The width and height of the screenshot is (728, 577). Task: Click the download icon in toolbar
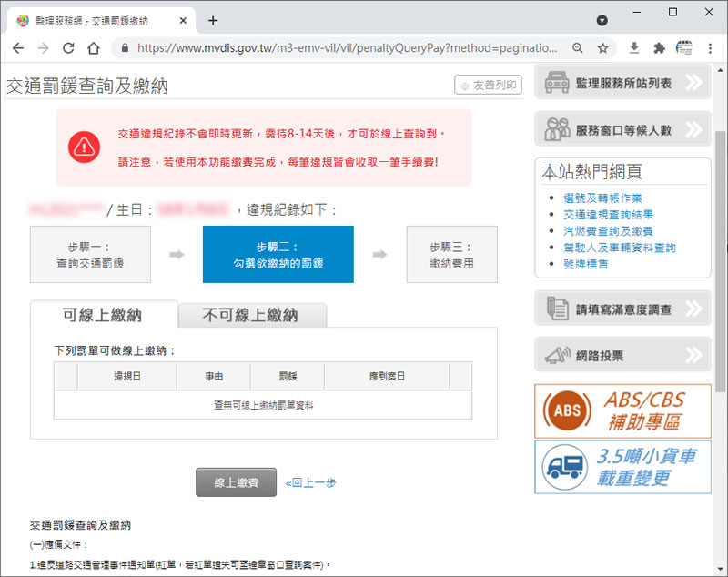point(634,48)
